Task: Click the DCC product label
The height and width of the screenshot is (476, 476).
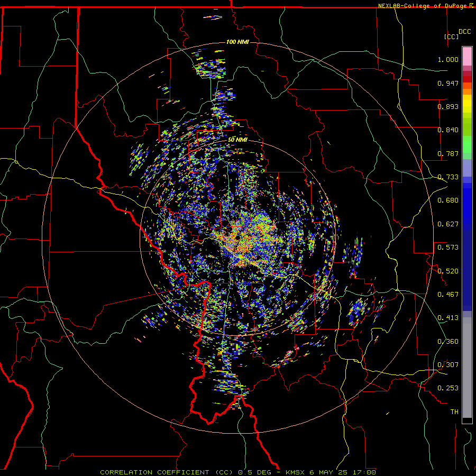Action: 464,32
